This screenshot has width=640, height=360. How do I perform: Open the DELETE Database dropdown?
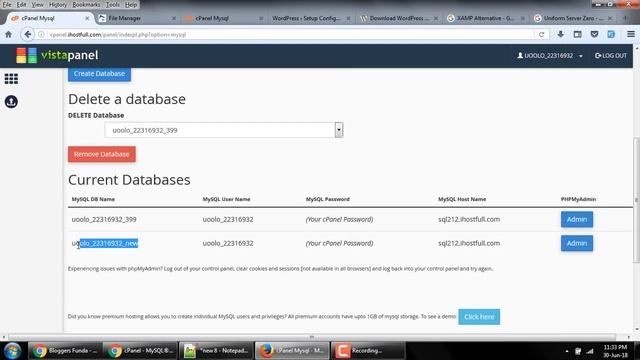(224, 130)
